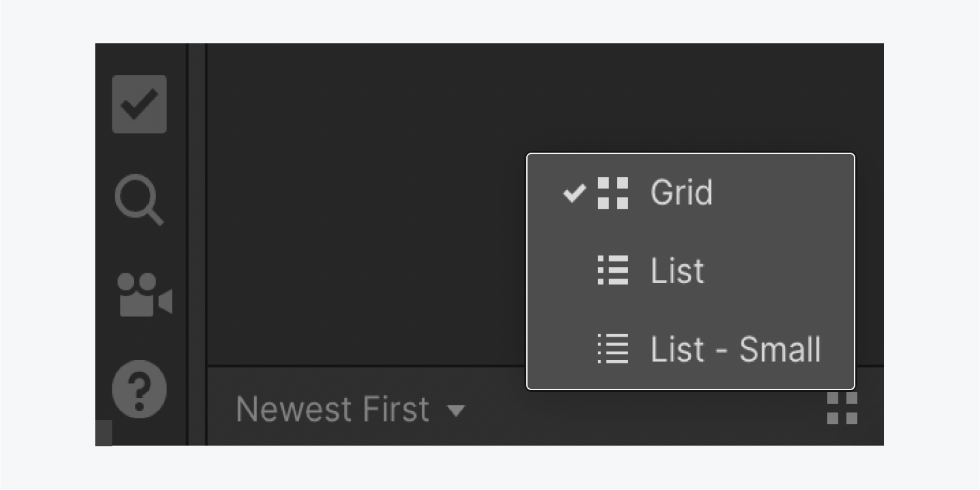Toggle the checkmark next to Grid view

point(575,192)
